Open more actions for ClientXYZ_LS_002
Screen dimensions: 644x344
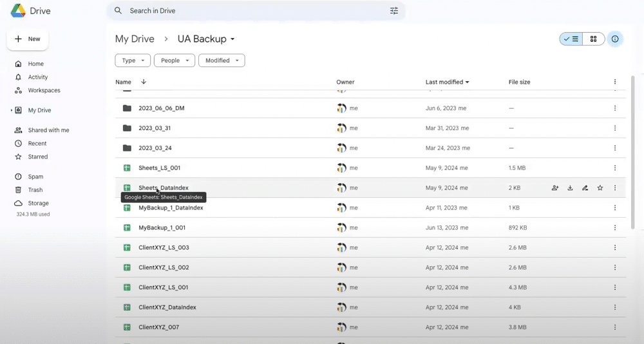615,267
